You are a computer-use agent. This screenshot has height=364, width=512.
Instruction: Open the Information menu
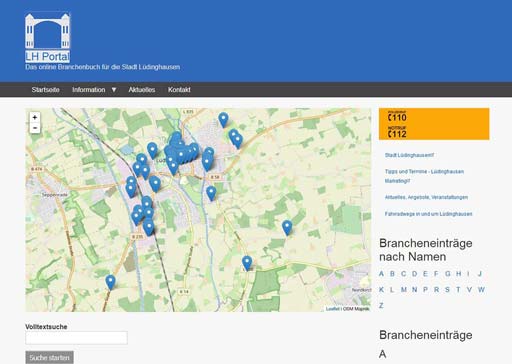coord(89,90)
